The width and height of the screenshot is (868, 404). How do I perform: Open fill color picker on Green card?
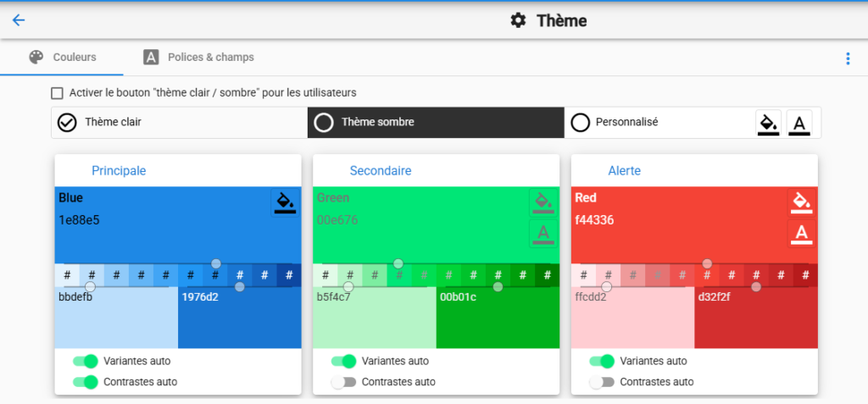point(542,202)
